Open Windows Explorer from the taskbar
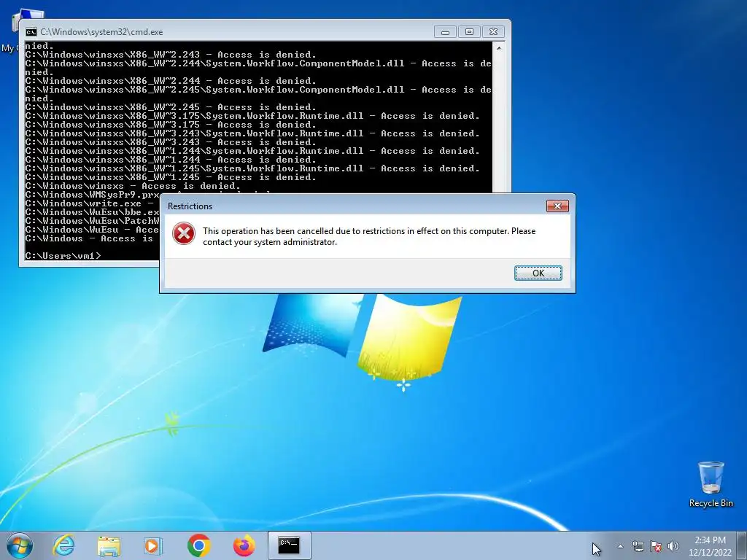Image resolution: width=747 pixels, height=560 pixels. [109, 545]
